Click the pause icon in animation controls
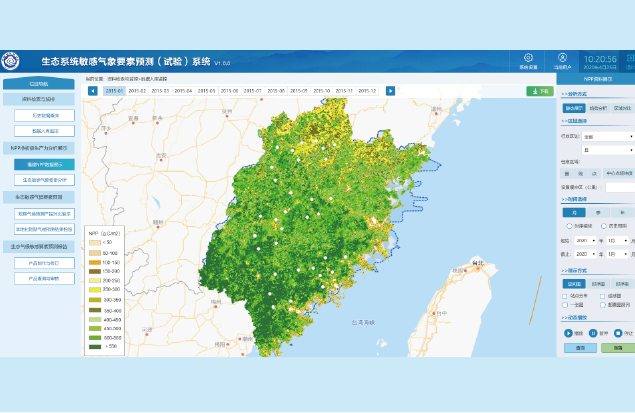The width and height of the screenshot is (635, 413). click(x=592, y=333)
